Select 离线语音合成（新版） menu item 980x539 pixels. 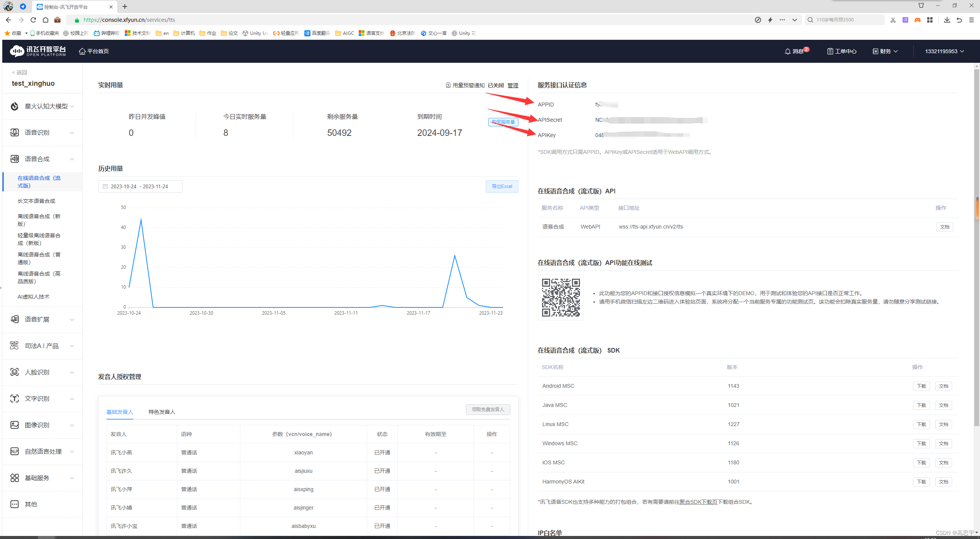point(39,220)
